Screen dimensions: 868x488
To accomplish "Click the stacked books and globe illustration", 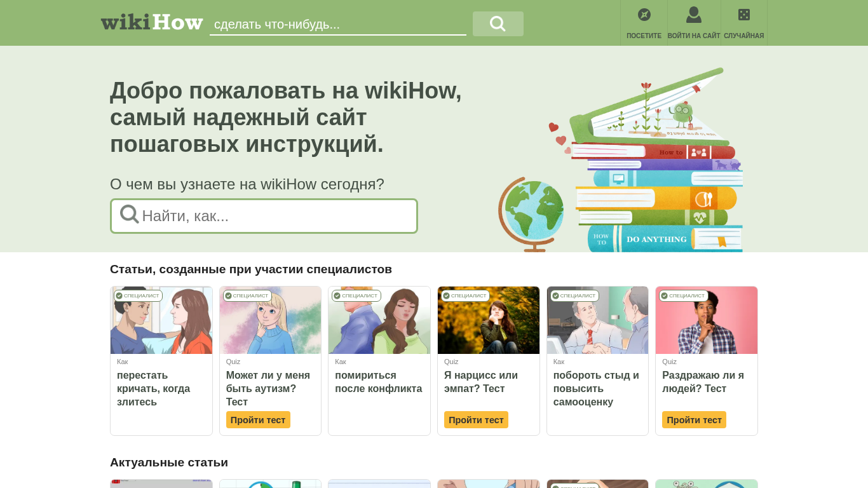I will (x=621, y=159).
